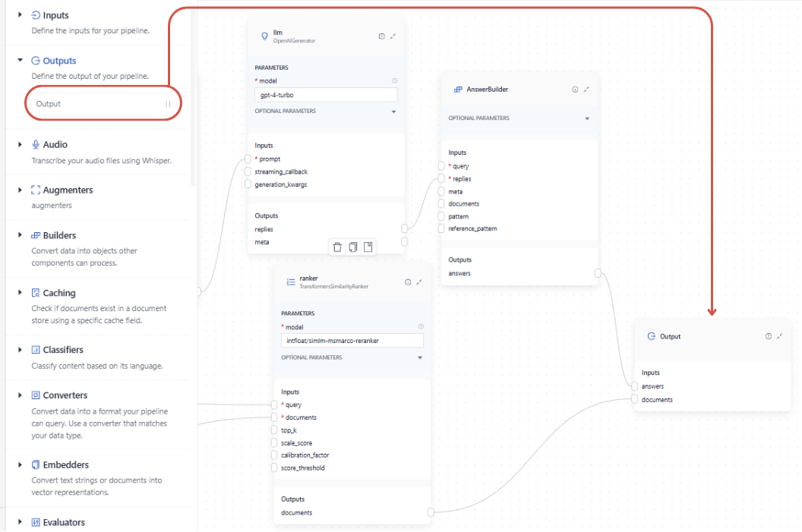
Task: Open the expand icon on the Output node
Action: point(779,335)
